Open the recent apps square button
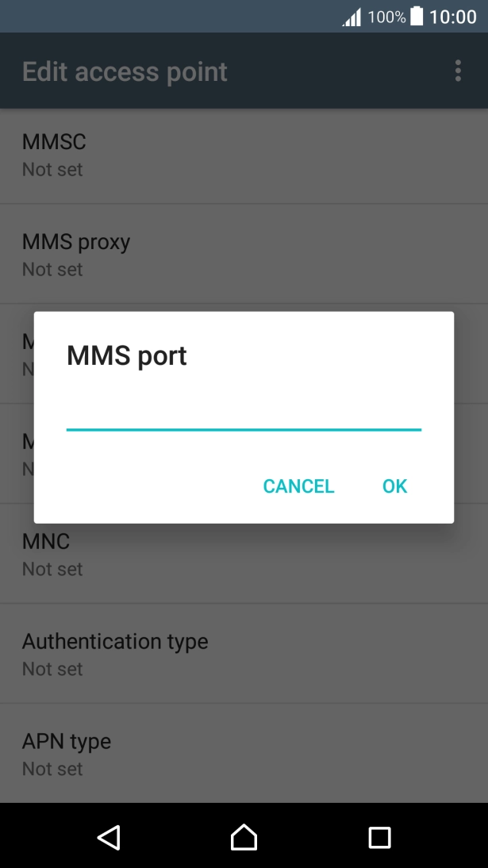The width and height of the screenshot is (488, 868). pyautogui.click(x=379, y=837)
